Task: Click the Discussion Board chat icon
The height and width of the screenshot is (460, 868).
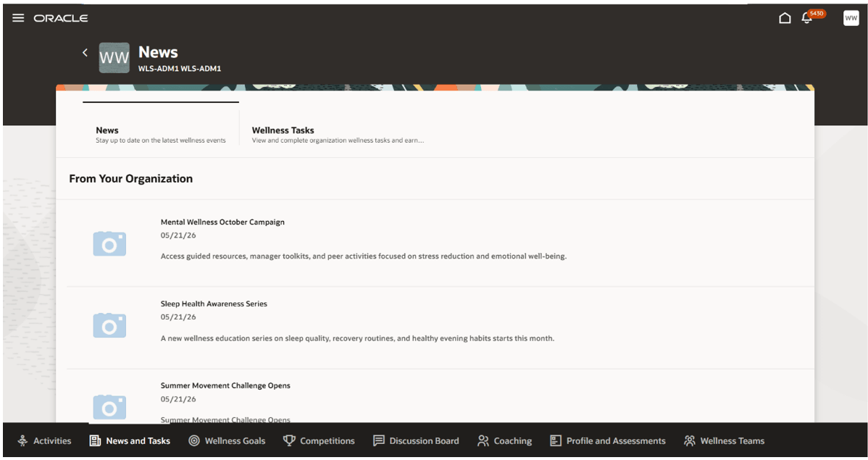Action: click(379, 440)
